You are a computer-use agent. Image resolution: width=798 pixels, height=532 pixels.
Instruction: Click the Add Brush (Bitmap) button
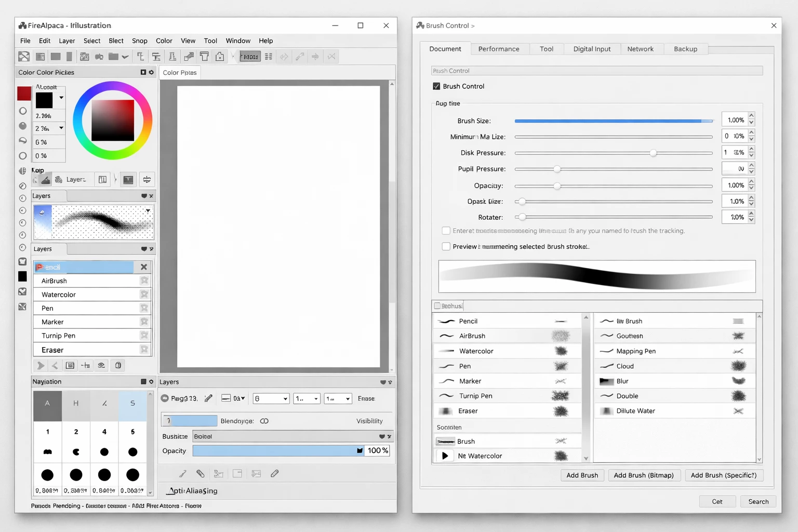(x=643, y=475)
